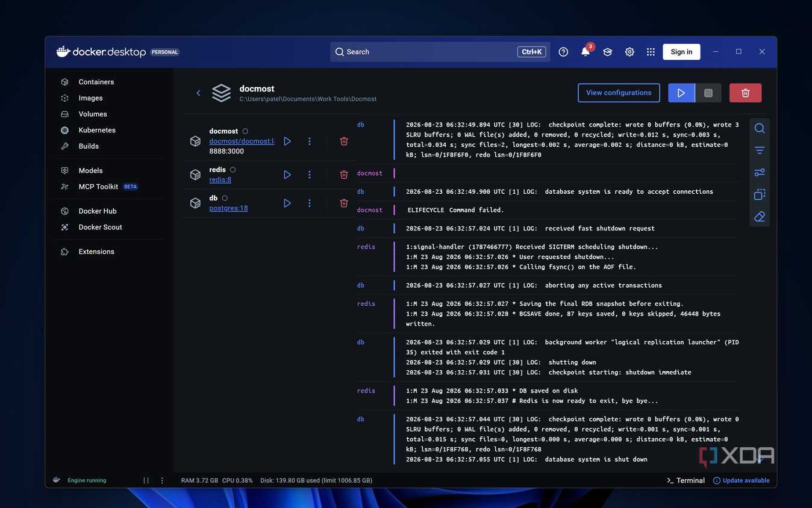This screenshot has height=508, width=812.
Task: Start the docmost container
Action: pyautogui.click(x=287, y=141)
